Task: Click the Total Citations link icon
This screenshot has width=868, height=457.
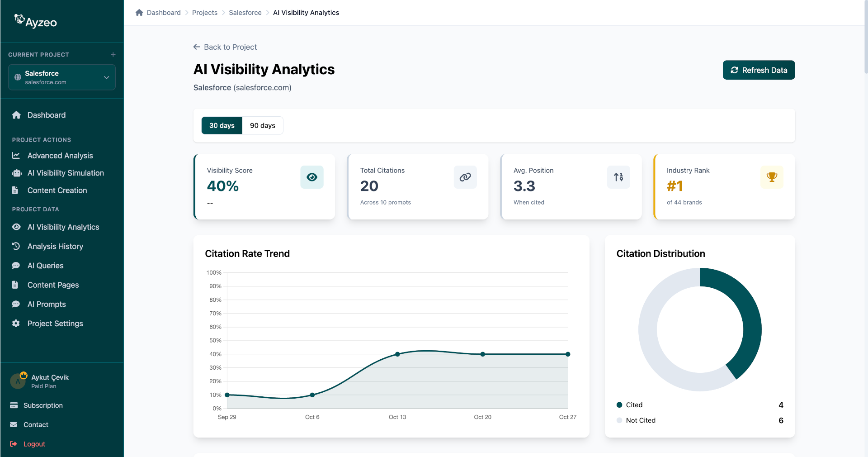Action: click(465, 177)
